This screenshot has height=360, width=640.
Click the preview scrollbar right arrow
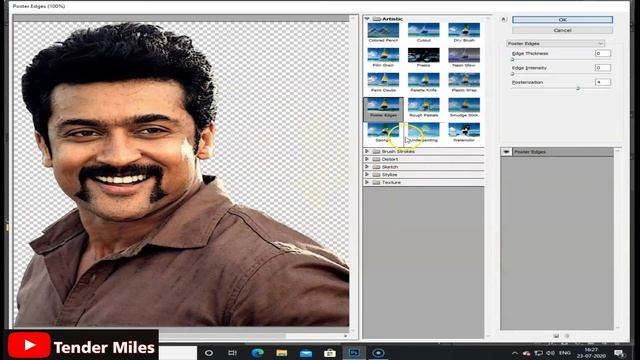pyautogui.click(x=346, y=336)
